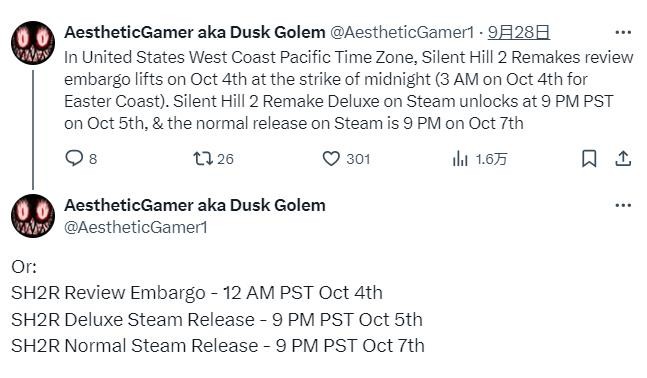Image resolution: width=647 pixels, height=378 pixels.
Task: Open more options menu on second tweet
Action: click(x=623, y=205)
